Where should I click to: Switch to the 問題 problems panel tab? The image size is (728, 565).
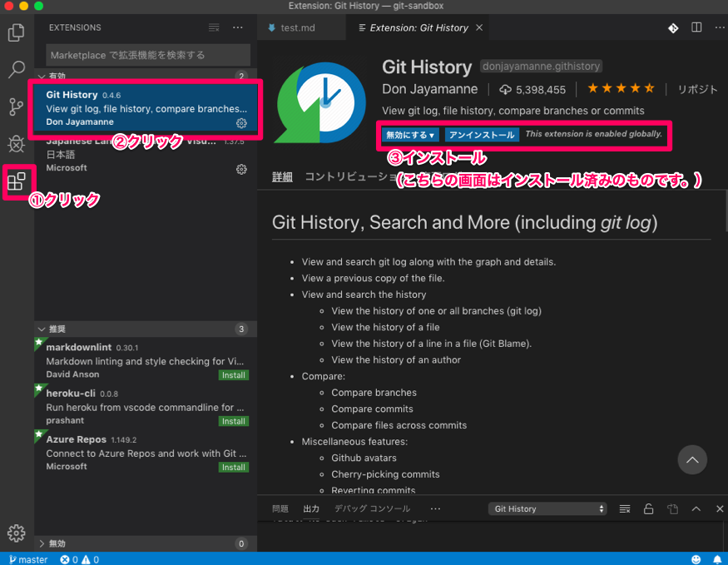280,508
